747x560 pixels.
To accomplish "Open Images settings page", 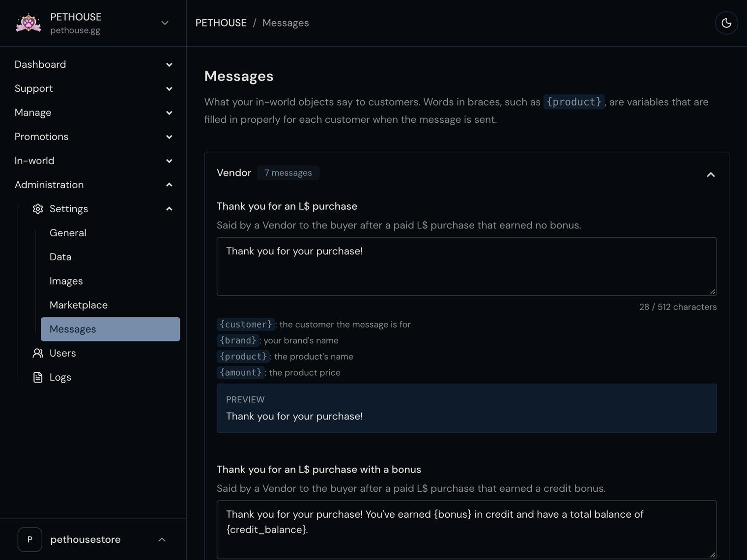I will 66,281.
